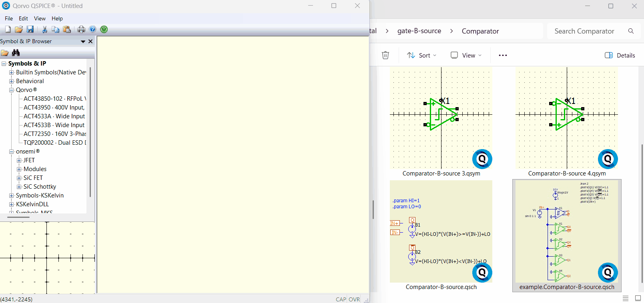
Task: Click the Print toolbar icon
Action: pyautogui.click(x=81, y=29)
